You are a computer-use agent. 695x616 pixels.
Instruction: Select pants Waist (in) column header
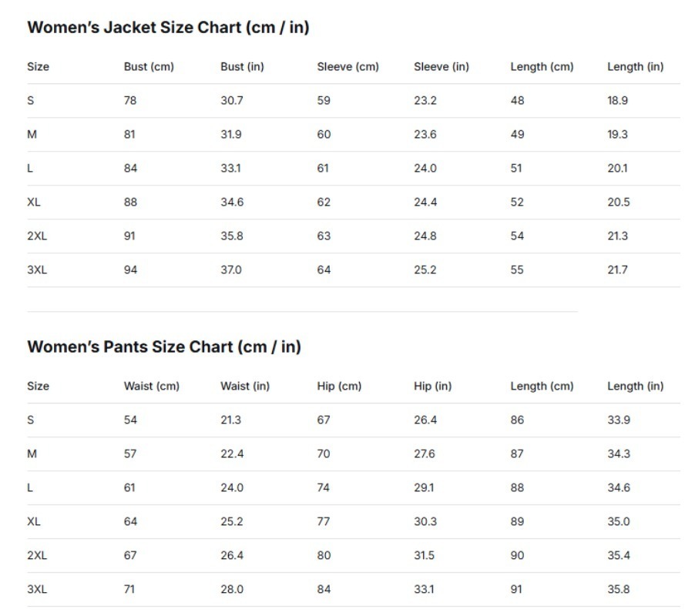coord(245,387)
